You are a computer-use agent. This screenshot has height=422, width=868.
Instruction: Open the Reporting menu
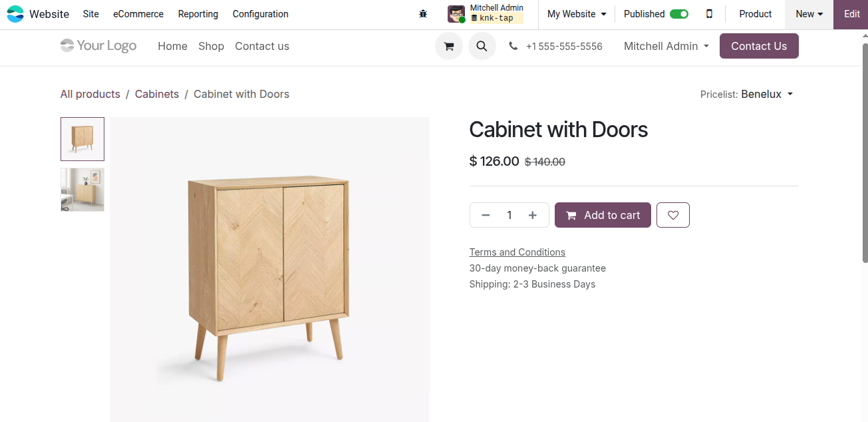[x=198, y=14]
